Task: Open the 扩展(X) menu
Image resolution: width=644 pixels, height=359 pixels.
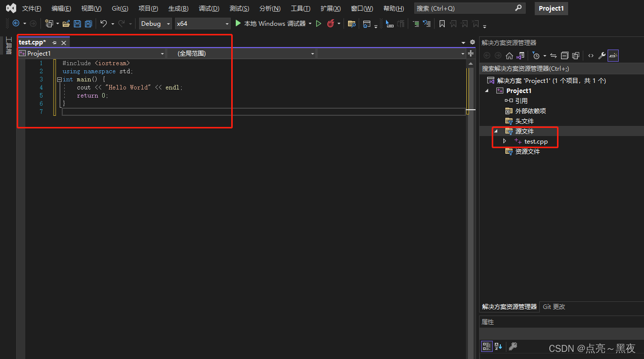Action: coord(330,9)
